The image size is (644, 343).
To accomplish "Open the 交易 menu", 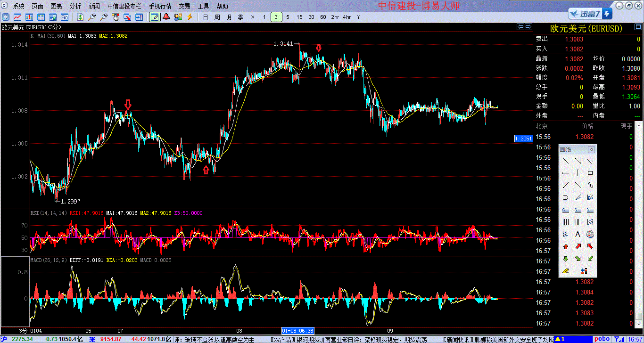I will [x=185, y=6].
